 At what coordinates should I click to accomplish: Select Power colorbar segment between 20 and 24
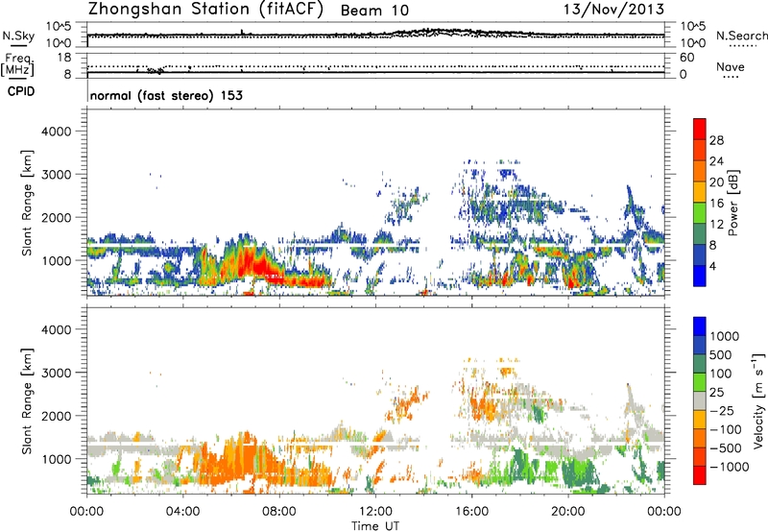pos(700,171)
